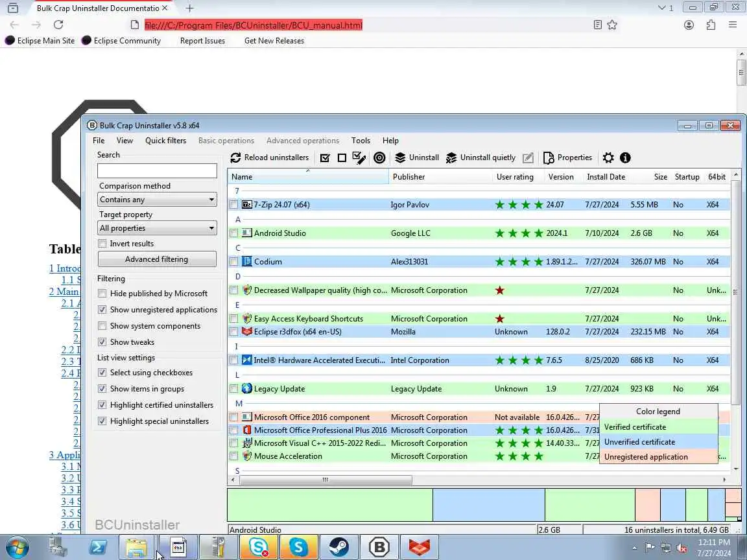Open the Comparison method dropdown
Image resolution: width=747 pixels, height=560 pixels.
[157, 200]
